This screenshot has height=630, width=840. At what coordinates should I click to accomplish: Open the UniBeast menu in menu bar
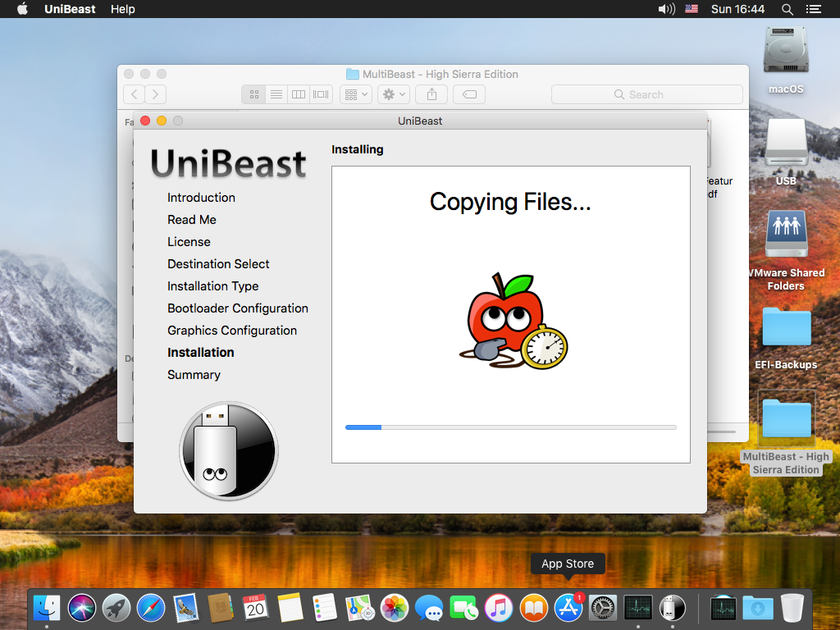(70, 9)
